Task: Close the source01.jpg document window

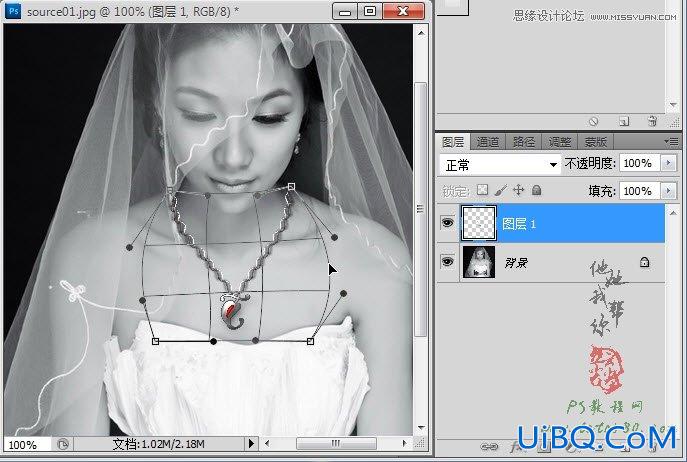Action: tap(404, 11)
